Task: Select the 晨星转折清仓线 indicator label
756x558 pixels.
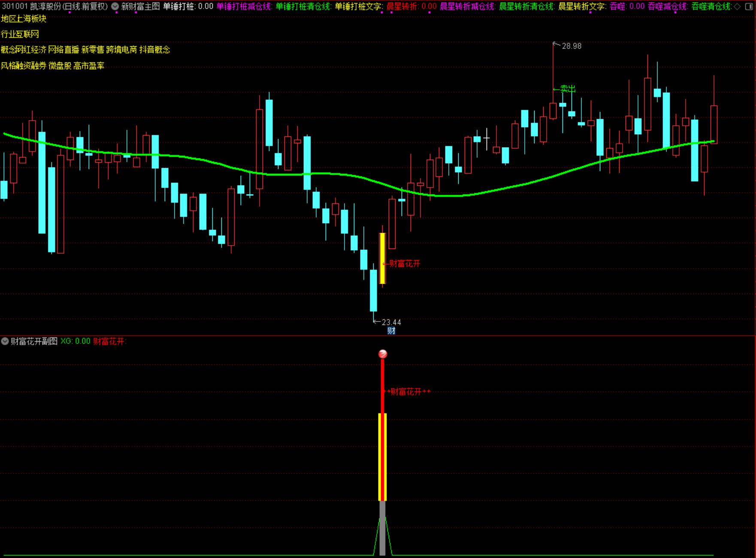Action: click(526, 6)
